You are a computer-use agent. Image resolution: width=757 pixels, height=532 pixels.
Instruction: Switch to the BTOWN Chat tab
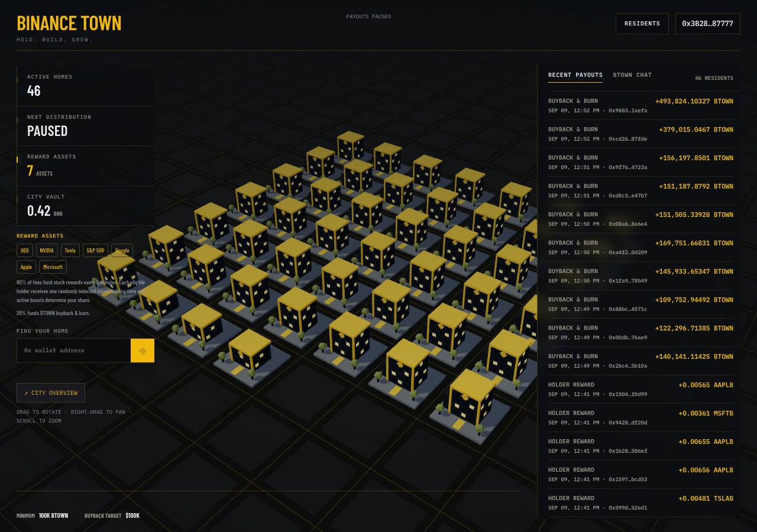[x=632, y=75]
